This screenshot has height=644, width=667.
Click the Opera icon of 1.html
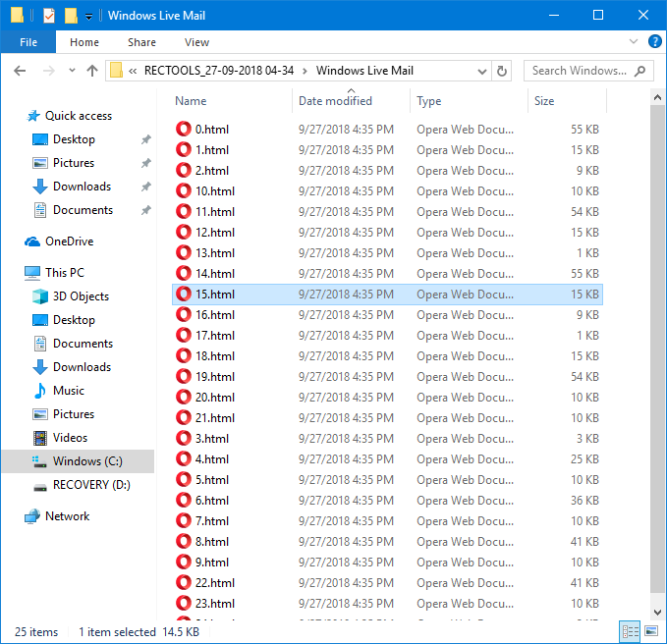click(x=184, y=149)
